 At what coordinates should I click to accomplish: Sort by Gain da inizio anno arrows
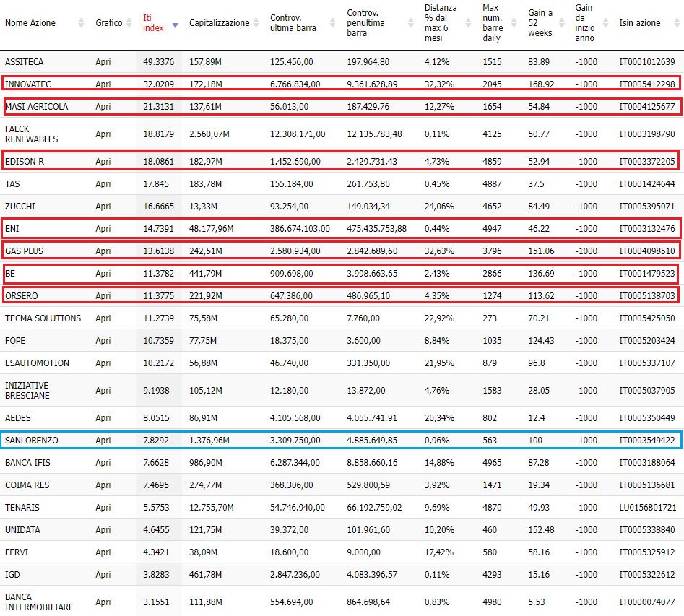coord(605,22)
